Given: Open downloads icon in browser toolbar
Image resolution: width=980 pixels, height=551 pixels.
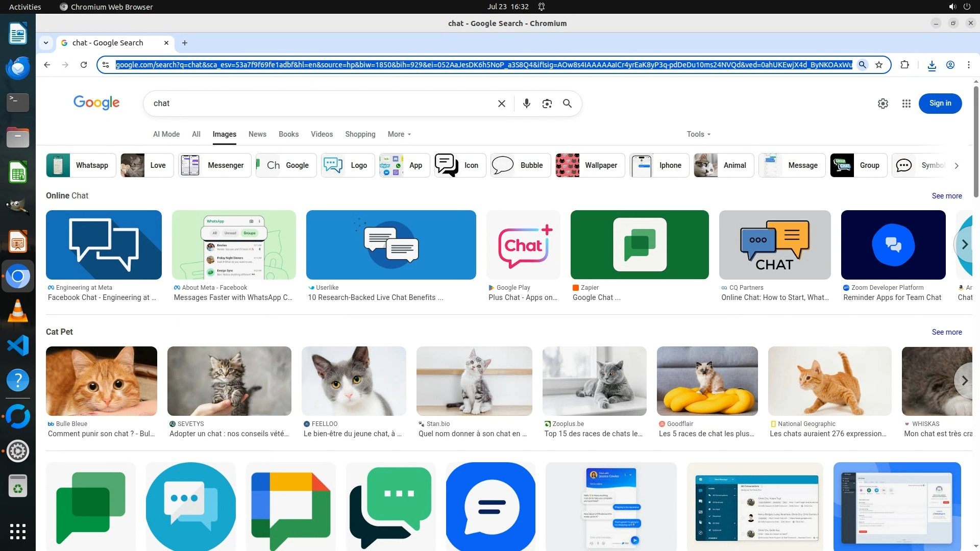Looking at the screenshot, I should [x=932, y=65].
